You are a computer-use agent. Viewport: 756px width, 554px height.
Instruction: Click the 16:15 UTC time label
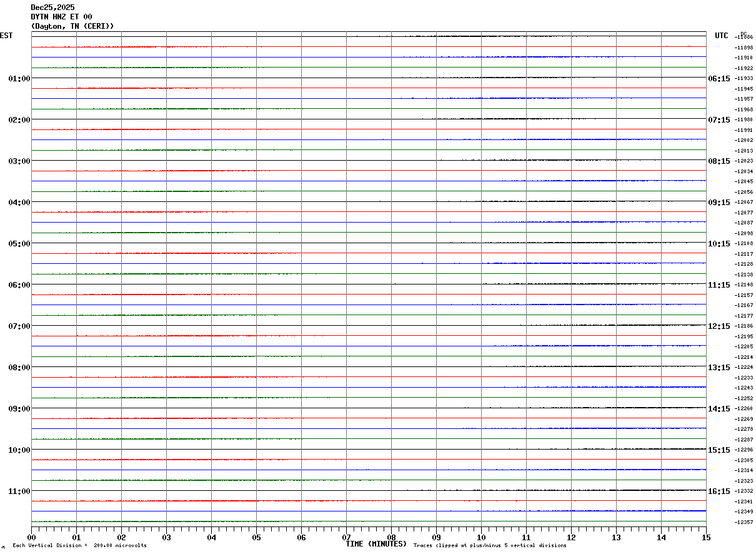tap(719, 491)
